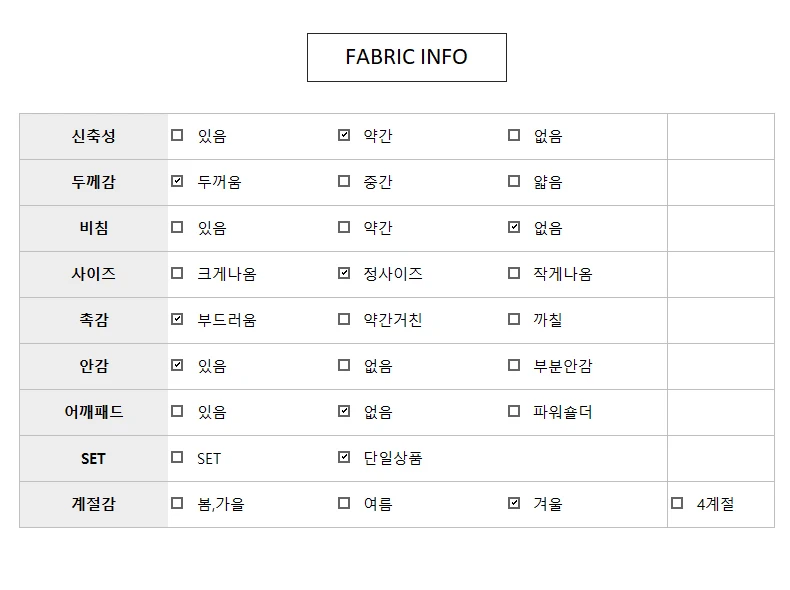Check the 4계절 checkbox

(x=677, y=503)
